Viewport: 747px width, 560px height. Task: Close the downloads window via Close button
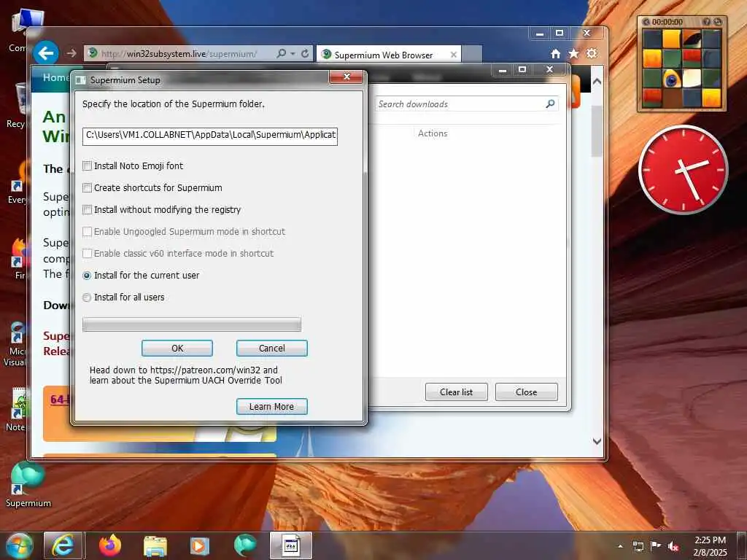pyautogui.click(x=527, y=392)
